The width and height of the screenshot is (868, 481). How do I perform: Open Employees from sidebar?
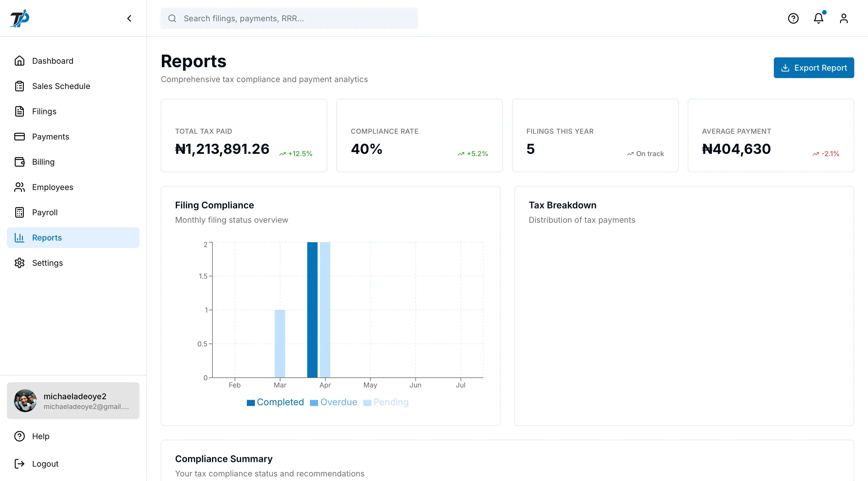click(x=73, y=187)
